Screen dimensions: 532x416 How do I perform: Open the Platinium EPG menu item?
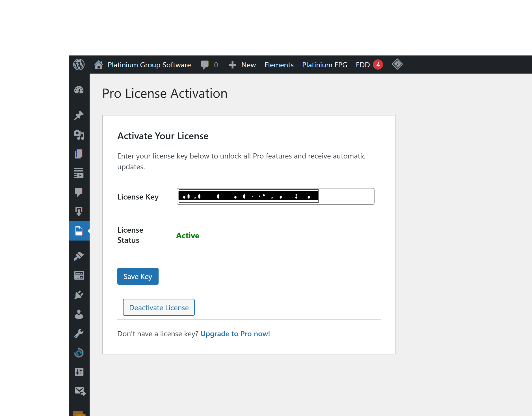point(324,65)
